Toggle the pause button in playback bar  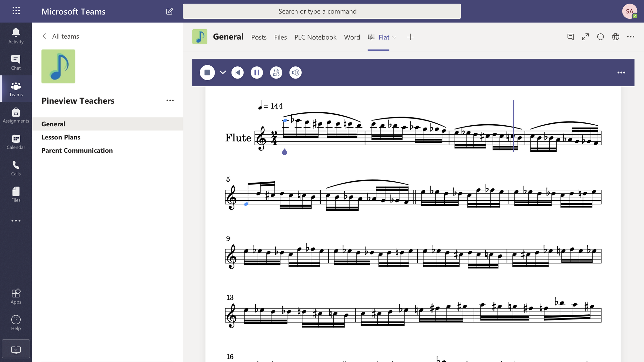pos(257,72)
